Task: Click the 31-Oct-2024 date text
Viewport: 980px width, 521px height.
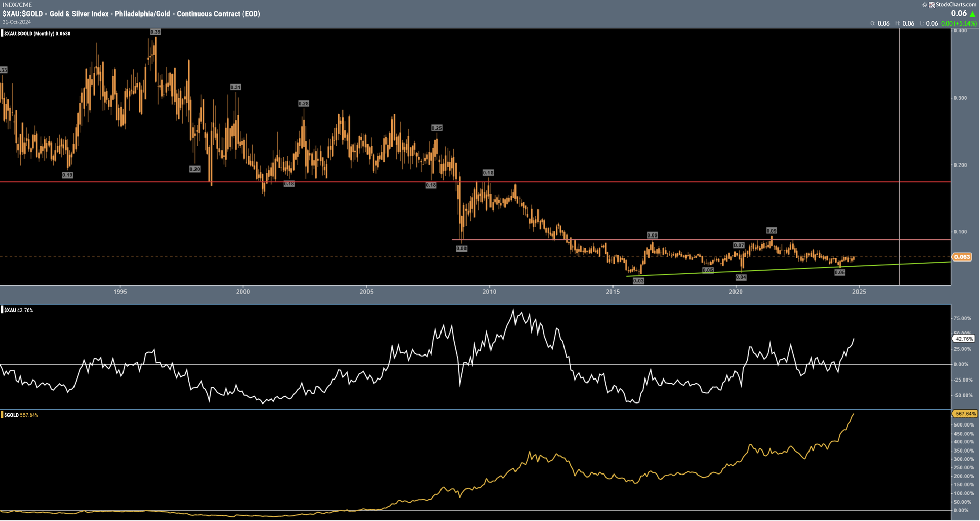Action: click(x=16, y=22)
